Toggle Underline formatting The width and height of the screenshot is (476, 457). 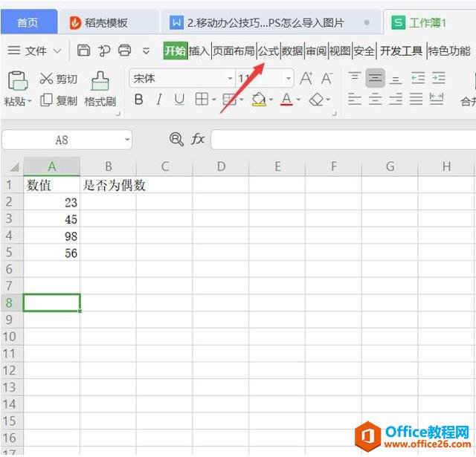[179, 100]
